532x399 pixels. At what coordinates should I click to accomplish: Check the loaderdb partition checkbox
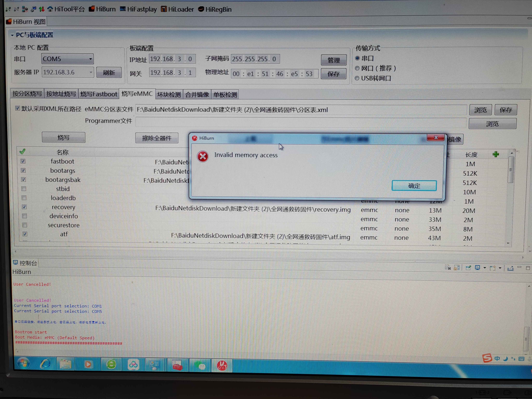(x=24, y=198)
